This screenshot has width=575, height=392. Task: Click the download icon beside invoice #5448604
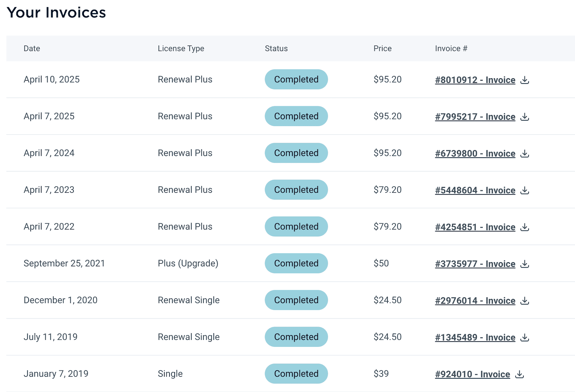[x=525, y=190]
